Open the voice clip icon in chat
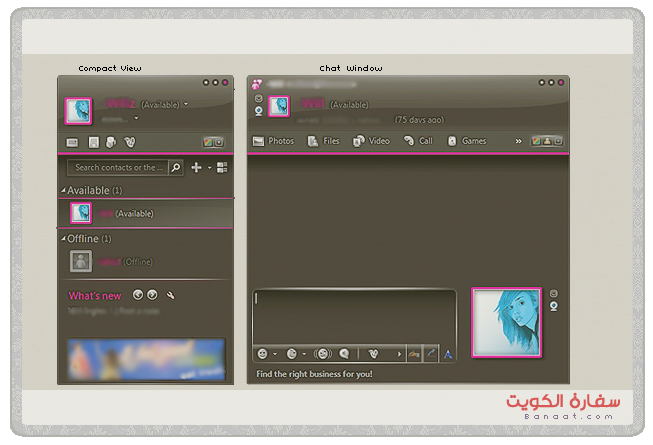Screen dimensions: 653x445 click(344, 354)
